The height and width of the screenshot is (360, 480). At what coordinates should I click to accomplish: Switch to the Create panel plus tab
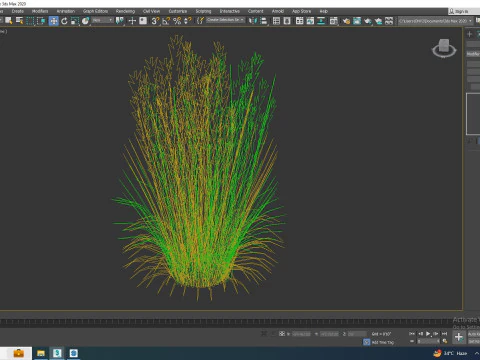click(469, 34)
